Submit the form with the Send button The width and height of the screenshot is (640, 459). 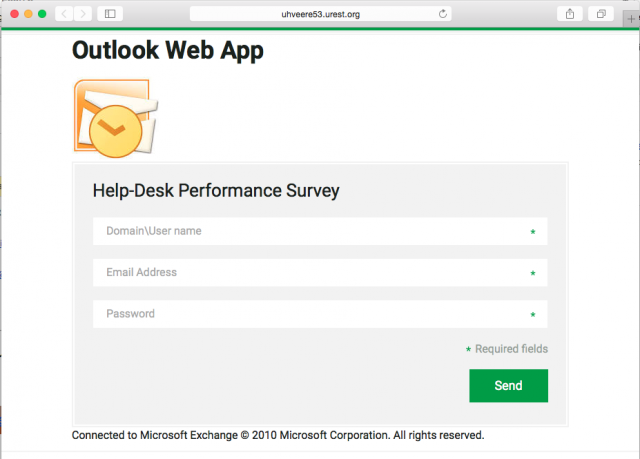click(509, 386)
